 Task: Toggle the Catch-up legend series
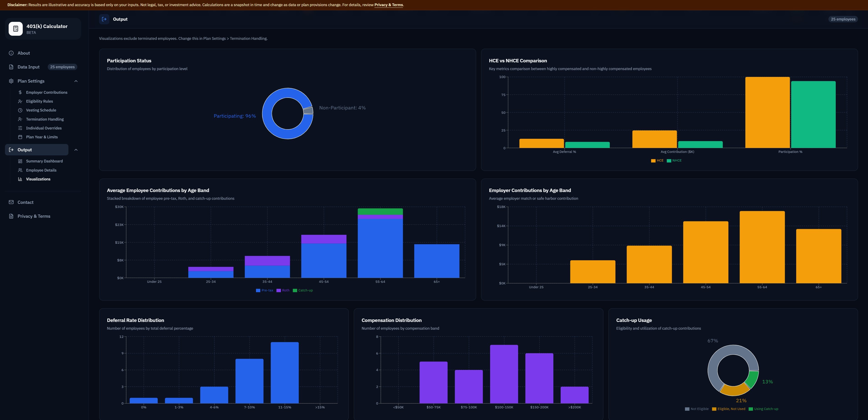point(303,291)
